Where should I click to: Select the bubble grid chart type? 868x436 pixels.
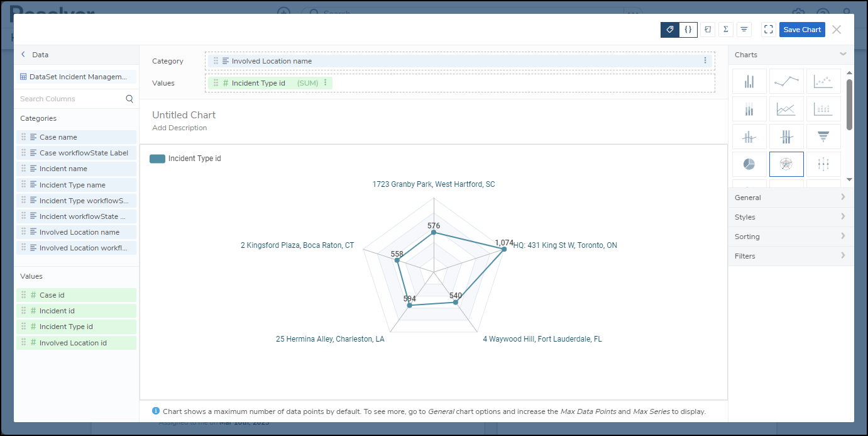pos(823,109)
